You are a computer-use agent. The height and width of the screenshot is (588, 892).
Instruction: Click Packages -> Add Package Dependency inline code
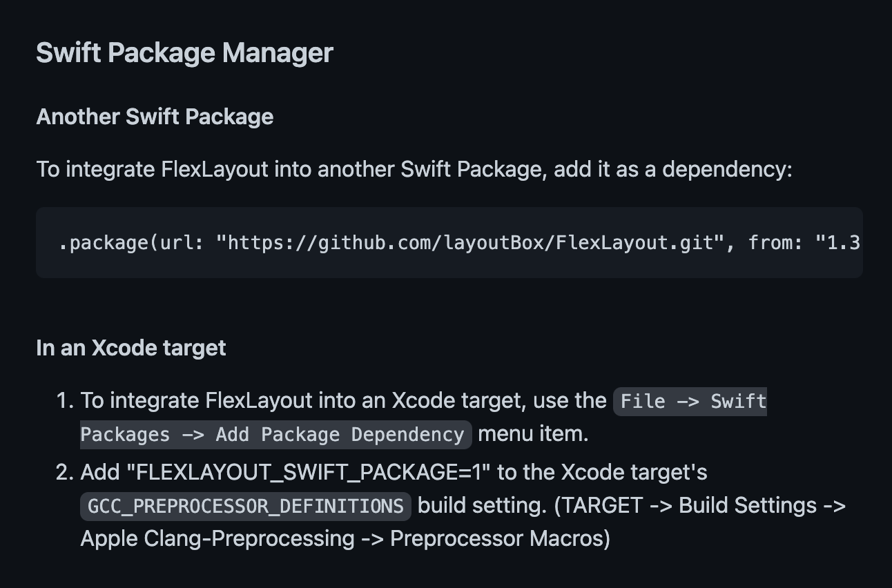276,435
